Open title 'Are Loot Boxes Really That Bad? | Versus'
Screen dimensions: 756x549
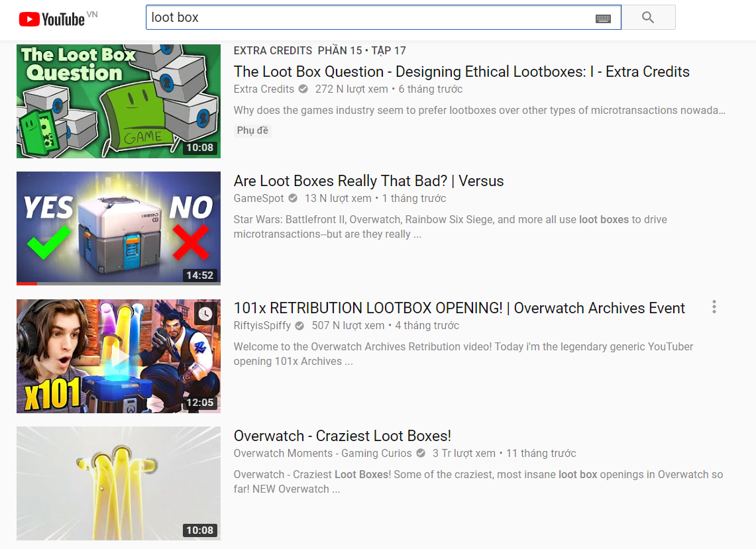click(369, 181)
